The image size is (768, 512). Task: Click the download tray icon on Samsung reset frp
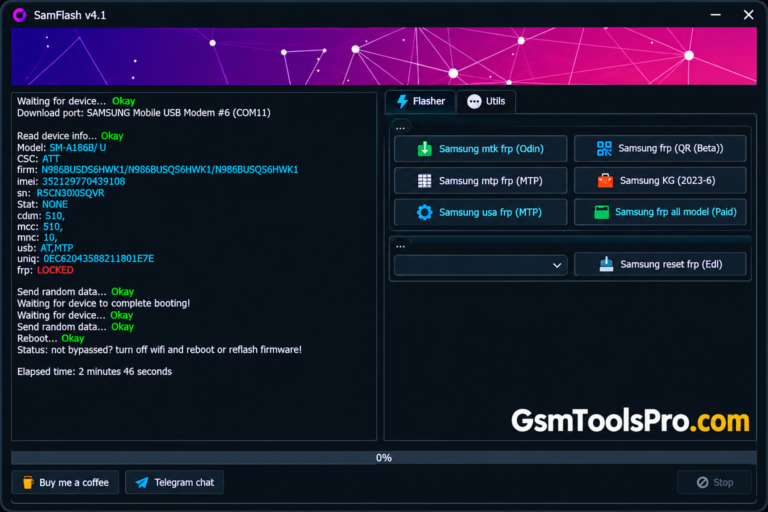pos(606,264)
